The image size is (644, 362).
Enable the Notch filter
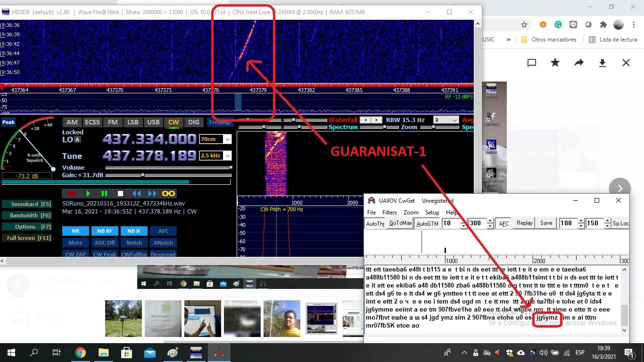click(134, 243)
